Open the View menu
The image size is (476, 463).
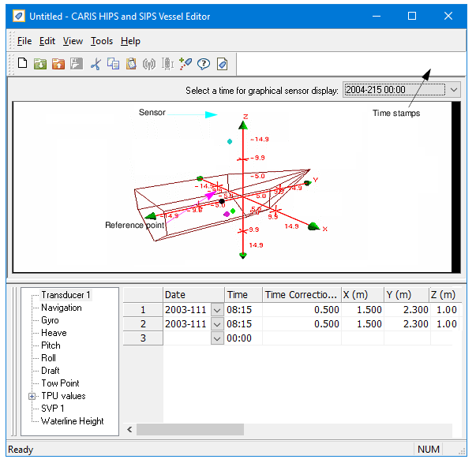point(73,41)
